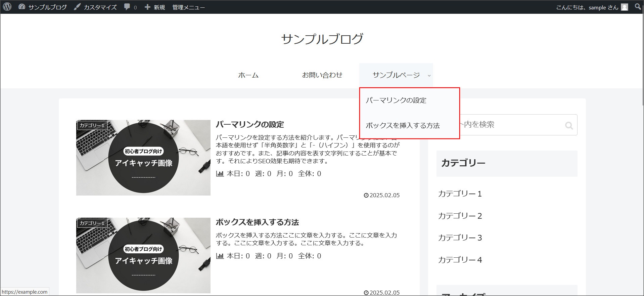
Task: Open the comments bubble icon
Action: click(x=127, y=7)
